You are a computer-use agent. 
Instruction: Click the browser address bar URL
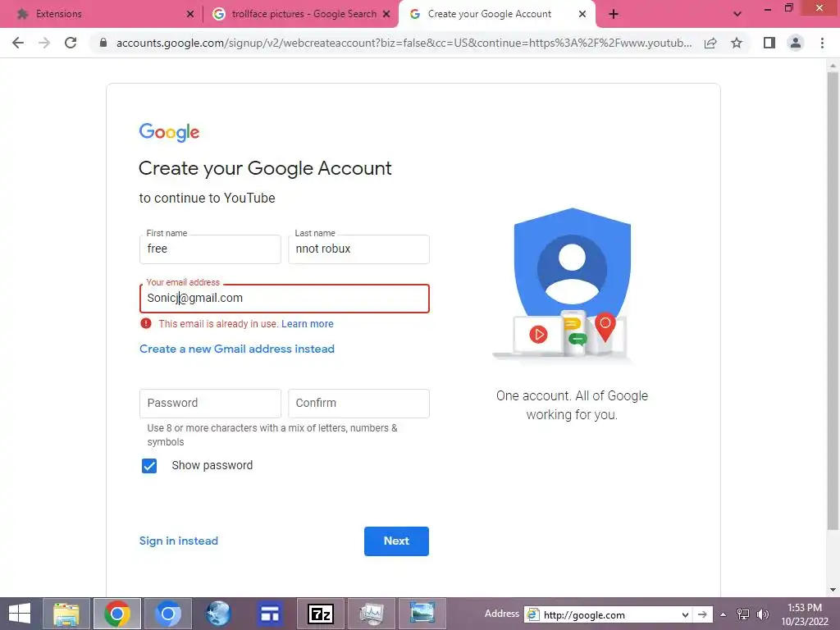point(404,43)
